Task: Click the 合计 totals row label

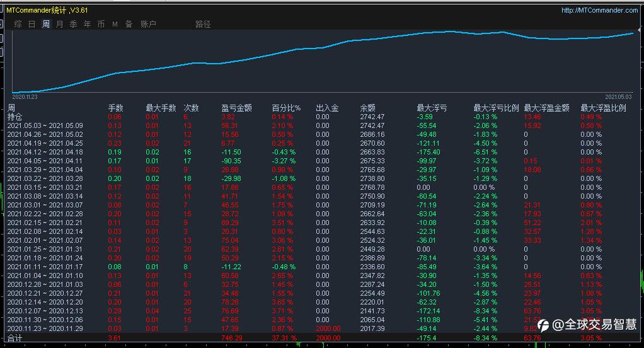Action: [x=14, y=338]
